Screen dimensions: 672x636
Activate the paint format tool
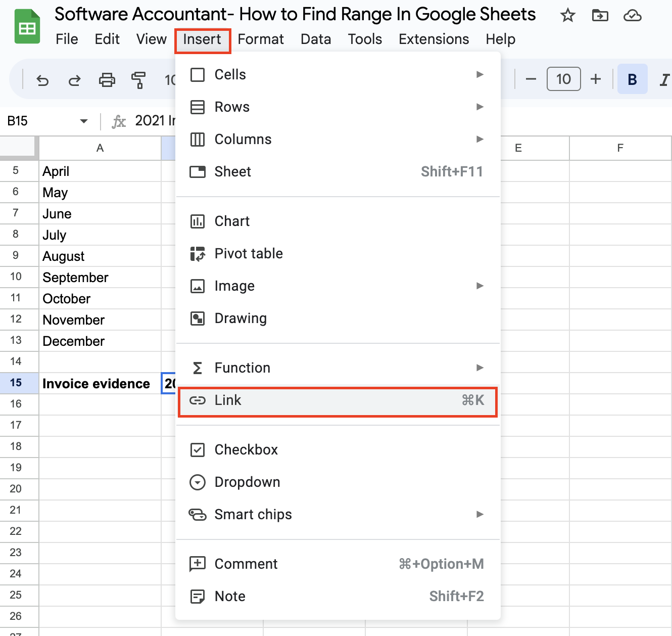click(x=138, y=80)
